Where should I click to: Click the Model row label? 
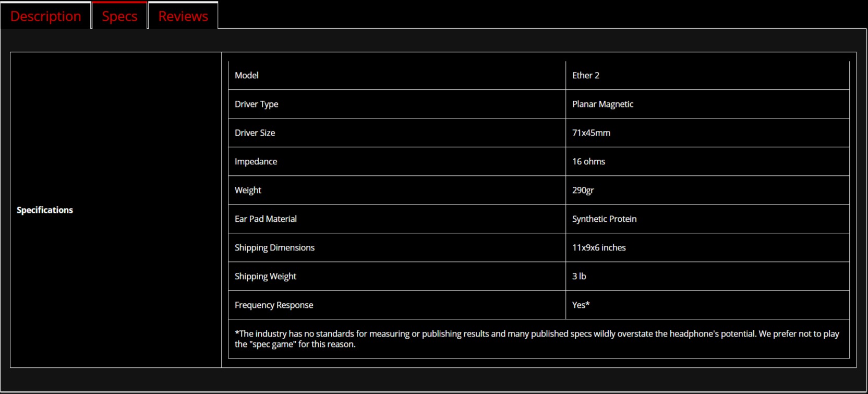[x=247, y=75]
